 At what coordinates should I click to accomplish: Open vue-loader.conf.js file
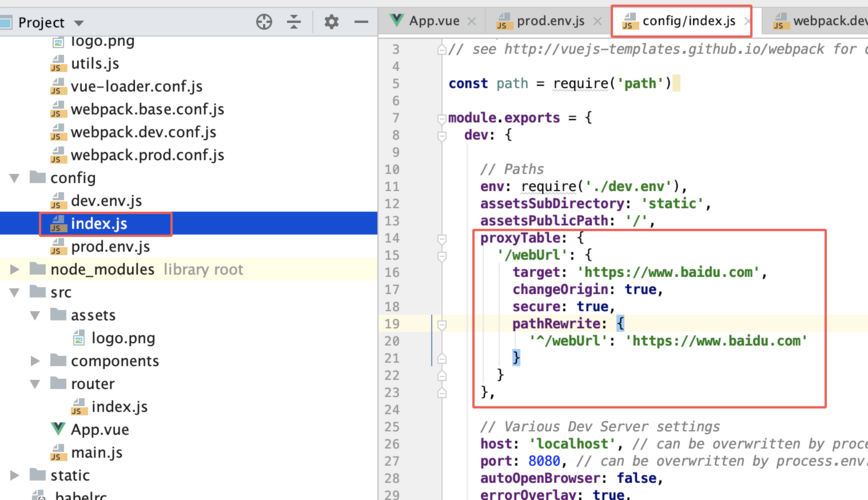click(x=136, y=86)
